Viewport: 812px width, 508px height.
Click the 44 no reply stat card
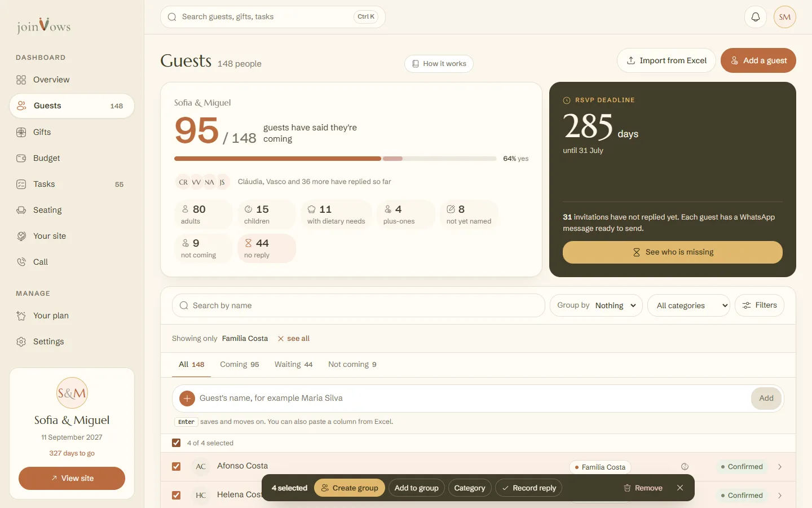coord(267,248)
